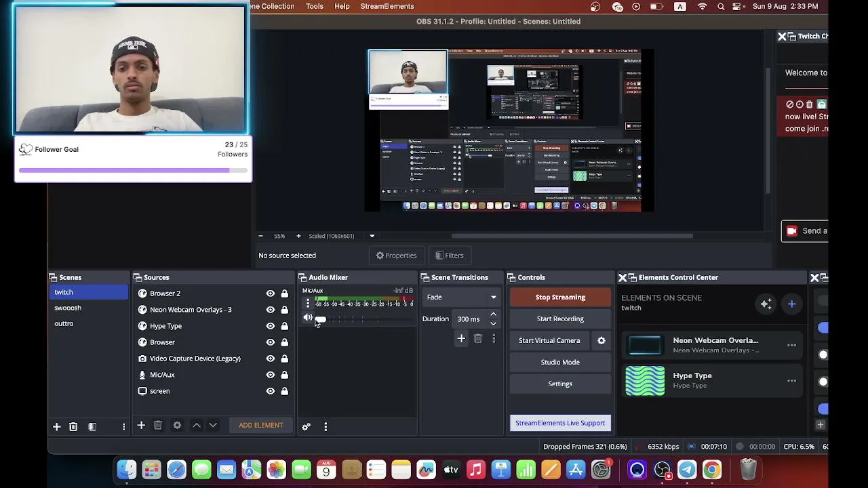Open the Fade transition dropdown
Viewport: 868px width, 488px height.
(461, 297)
